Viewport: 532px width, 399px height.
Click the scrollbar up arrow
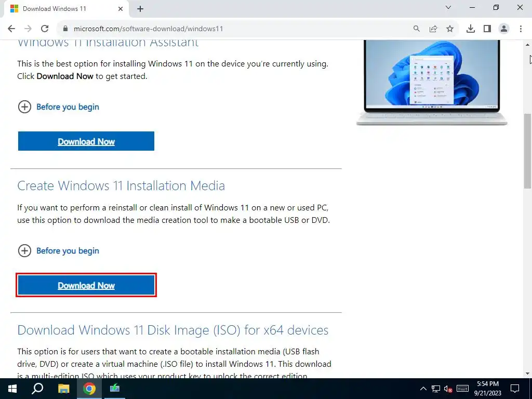coord(527,45)
